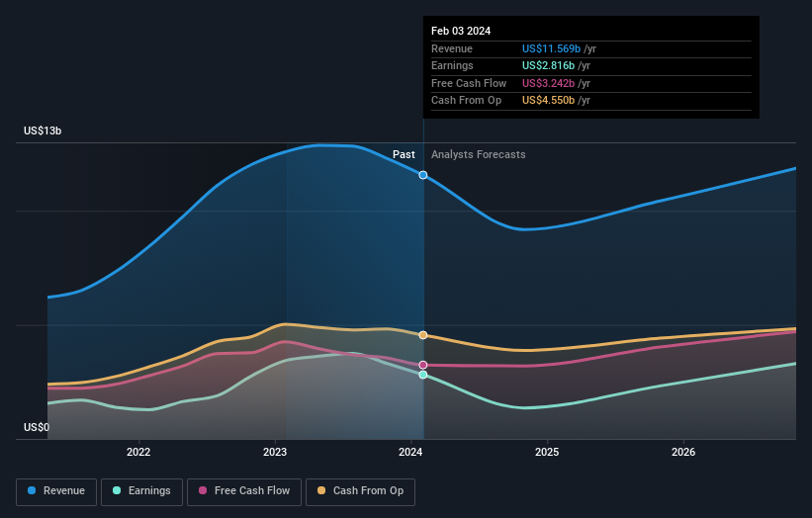Click the blue Revenue legend dot
This screenshot has height=518, width=812.
point(32,490)
